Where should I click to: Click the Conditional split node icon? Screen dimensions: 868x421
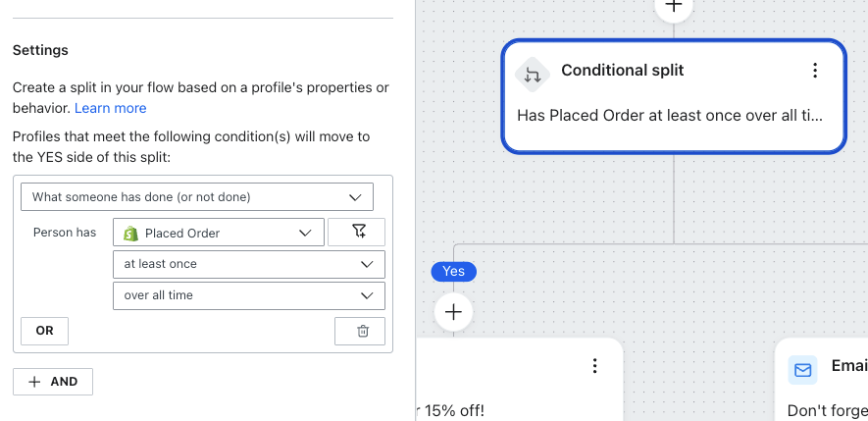click(533, 73)
